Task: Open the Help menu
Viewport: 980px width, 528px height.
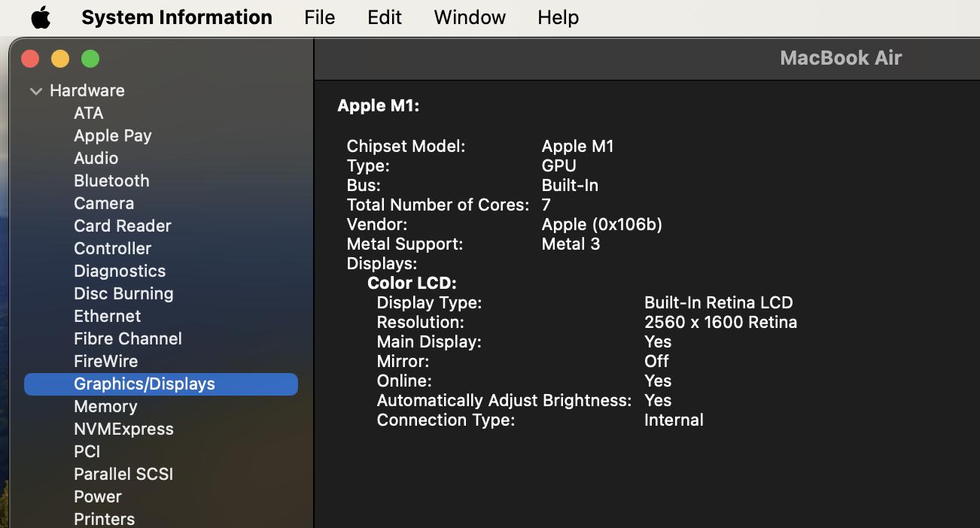Action: click(x=558, y=17)
